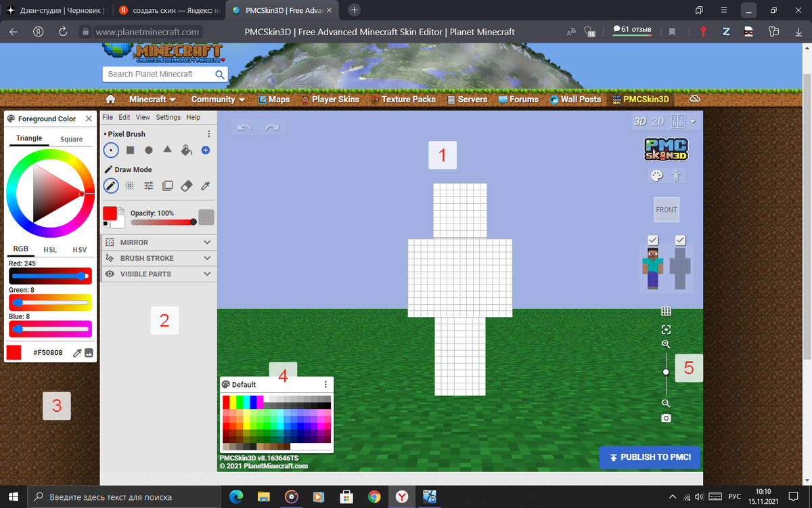
Task: Expand the VISIBLE PARTS section
Action: click(159, 274)
